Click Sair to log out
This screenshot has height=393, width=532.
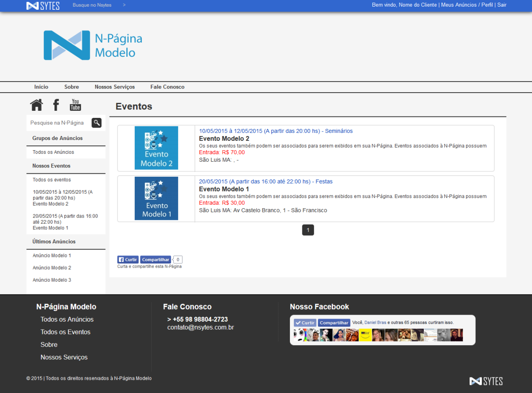pyautogui.click(x=501, y=5)
